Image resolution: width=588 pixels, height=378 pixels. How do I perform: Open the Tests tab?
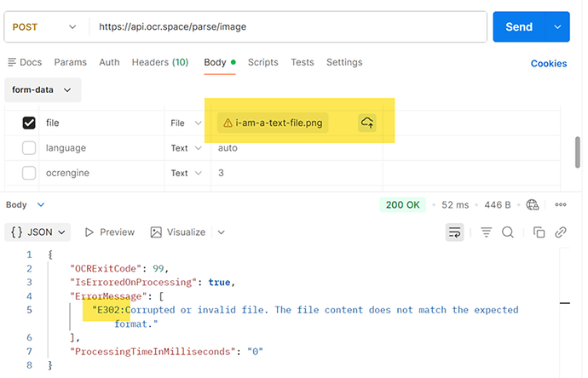pyautogui.click(x=303, y=62)
